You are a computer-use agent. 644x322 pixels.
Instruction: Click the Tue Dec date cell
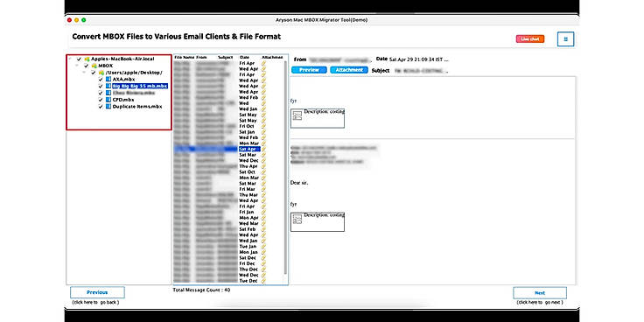click(248, 281)
